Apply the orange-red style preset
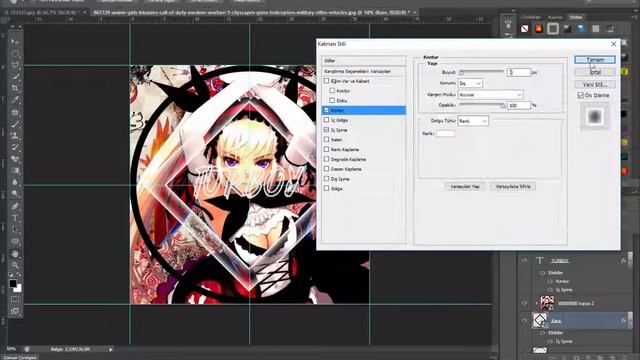 [539, 29]
